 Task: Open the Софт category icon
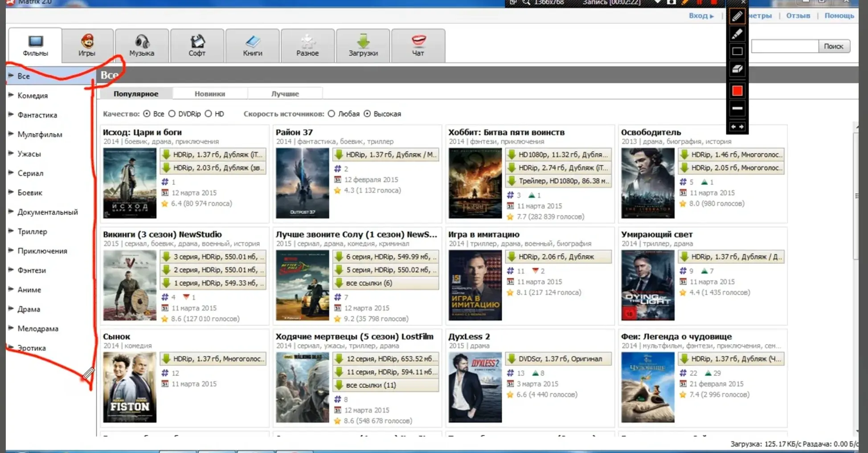[197, 45]
